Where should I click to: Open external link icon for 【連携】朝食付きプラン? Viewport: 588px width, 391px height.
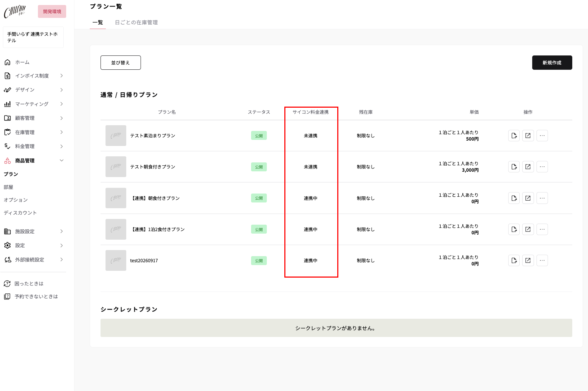(528, 198)
